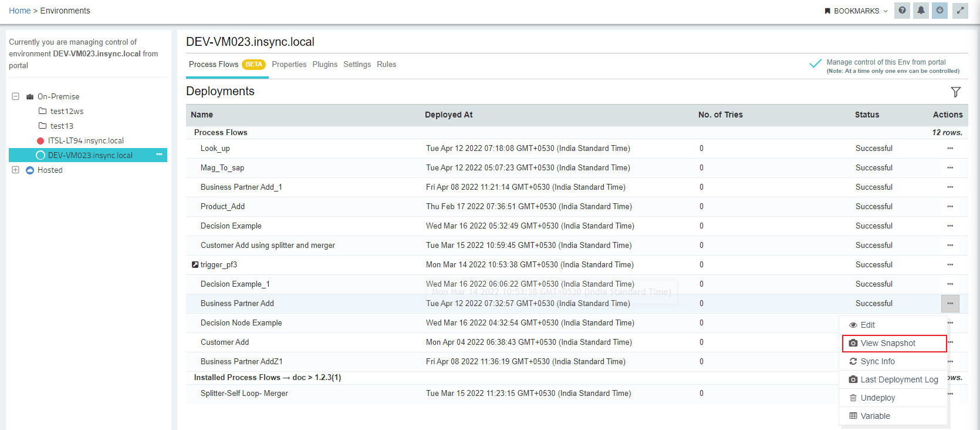The image size is (980, 430).
Task: Toggle Manage control of this Env checkmark
Action: pos(815,64)
